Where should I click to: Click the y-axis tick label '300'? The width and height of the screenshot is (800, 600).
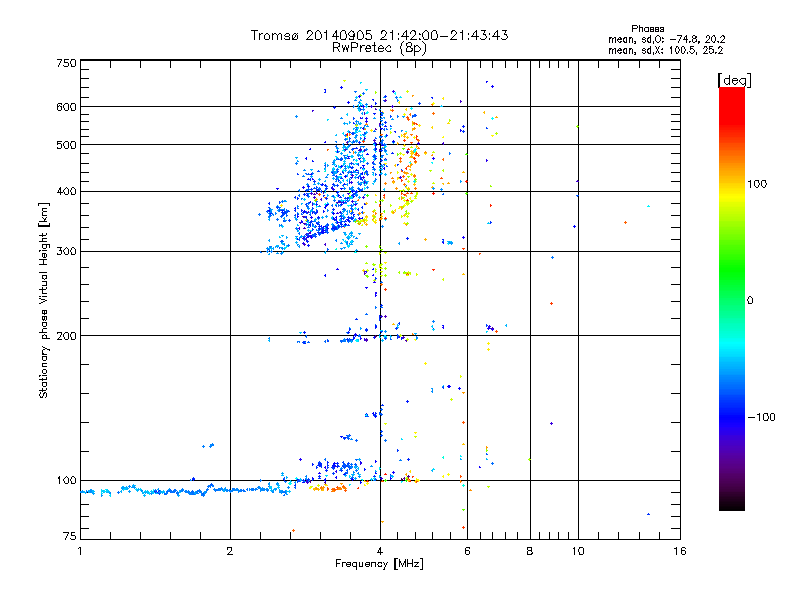tap(66, 252)
